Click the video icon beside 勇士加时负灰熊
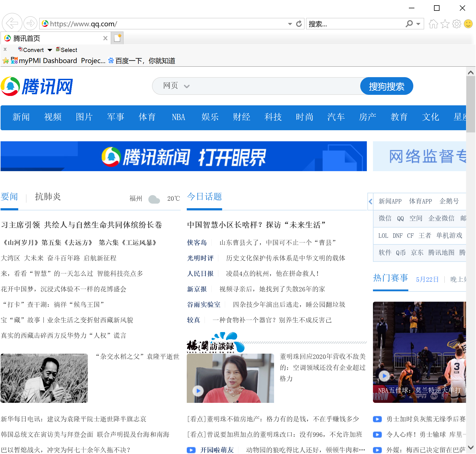The width and height of the screenshot is (476, 454). [x=377, y=419]
